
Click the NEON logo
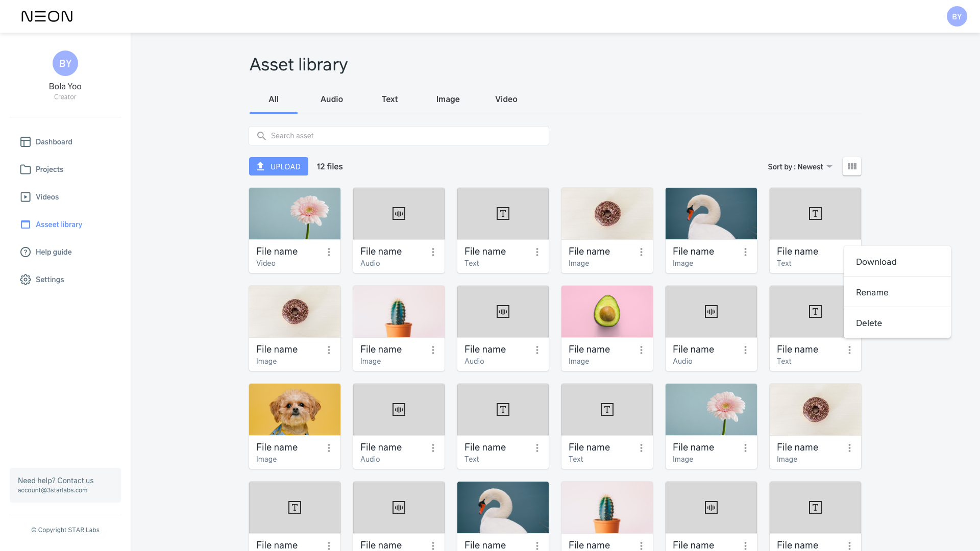(47, 16)
